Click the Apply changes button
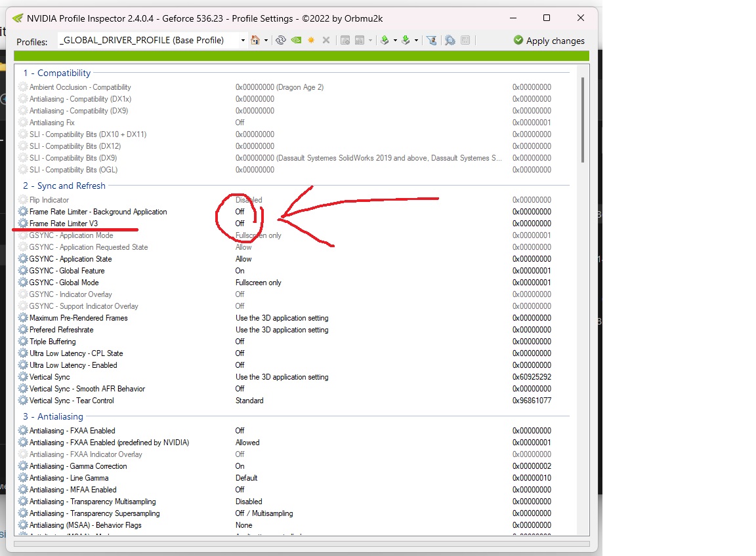This screenshot has width=756, height=556. point(549,41)
